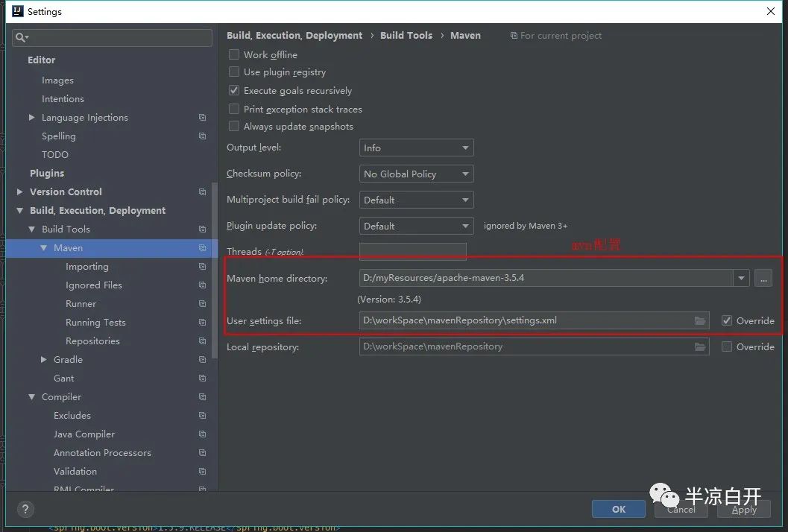Image resolution: width=788 pixels, height=532 pixels.
Task: Click the Cancel button
Action: (681, 509)
